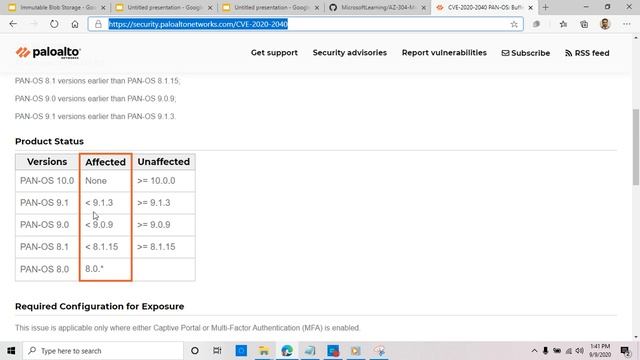Viewport: 640px width, 360px height.
Task: Open the favorites list icon in toolbar
Action: 563,24
